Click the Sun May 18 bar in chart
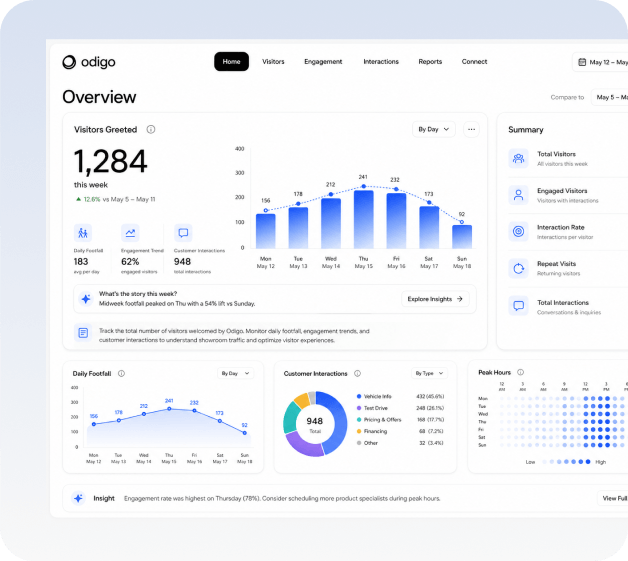 click(x=462, y=237)
